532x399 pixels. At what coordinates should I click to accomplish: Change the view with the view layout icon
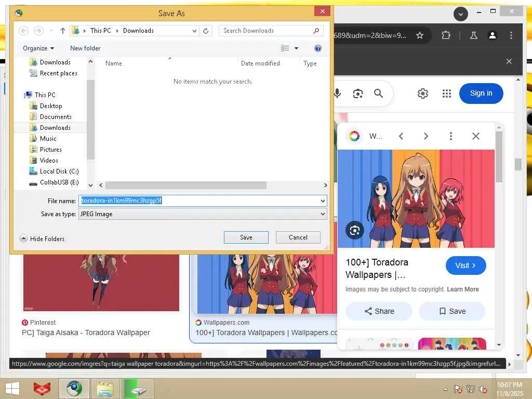285,48
